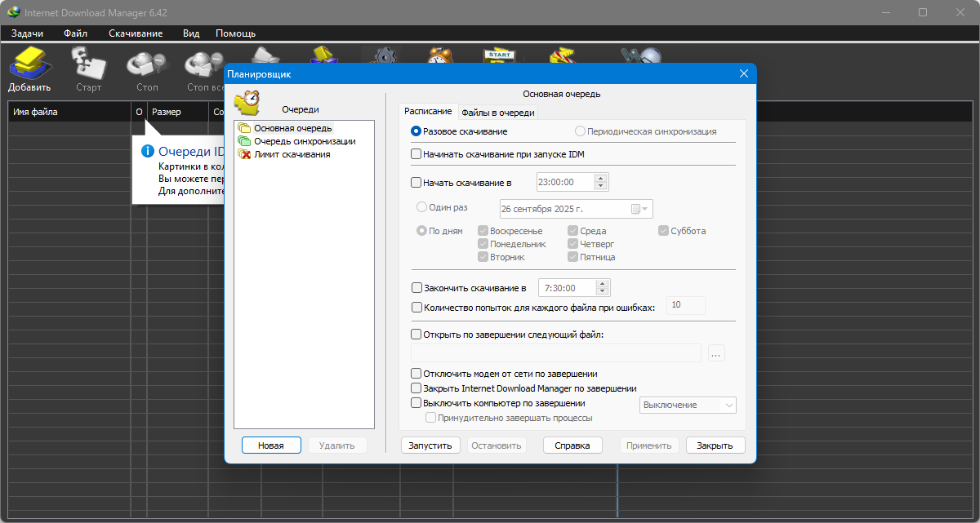Click the Справка button
The width and height of the screenshot is (980, 523).
pyautogui.click(x=572, y=445)
